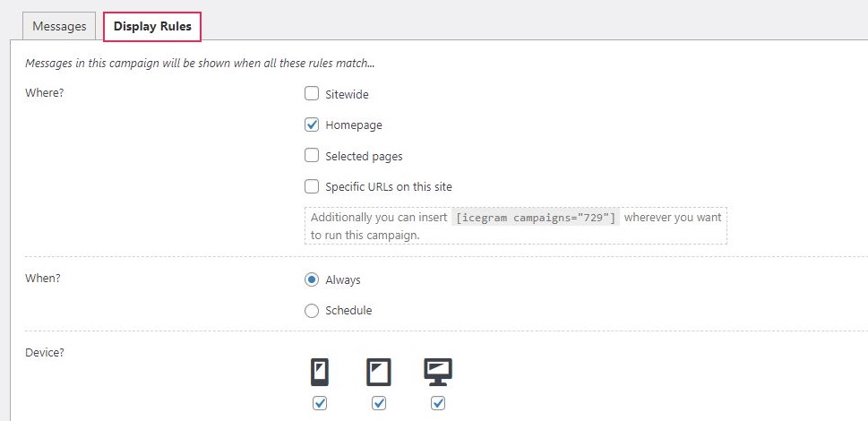Uncheck the Homepage checkbox

click(x=312, y=125)
